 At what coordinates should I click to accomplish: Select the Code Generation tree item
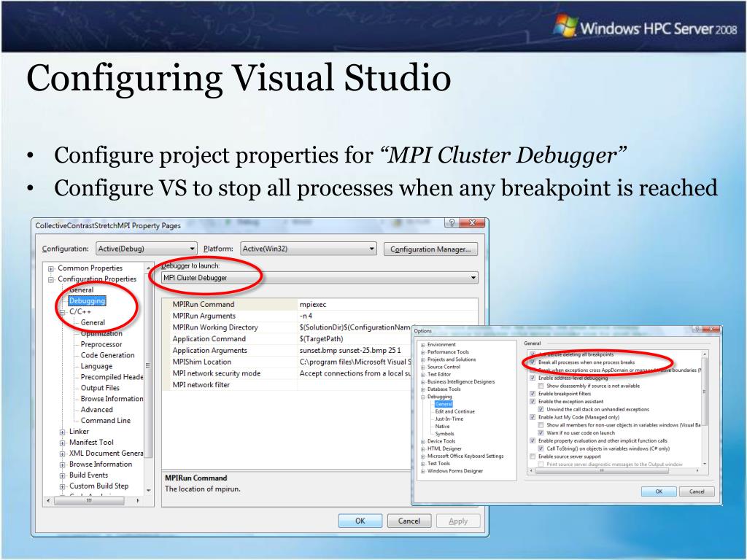(108, 355)
